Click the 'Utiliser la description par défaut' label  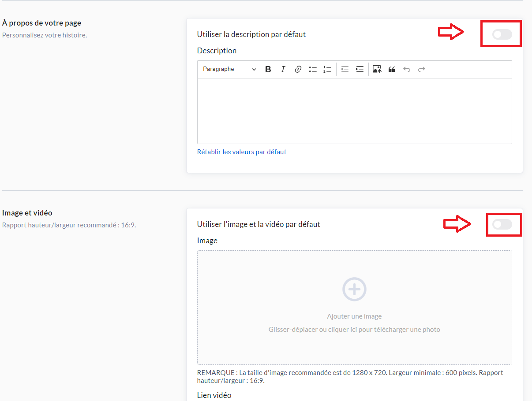tap(251, 34)
